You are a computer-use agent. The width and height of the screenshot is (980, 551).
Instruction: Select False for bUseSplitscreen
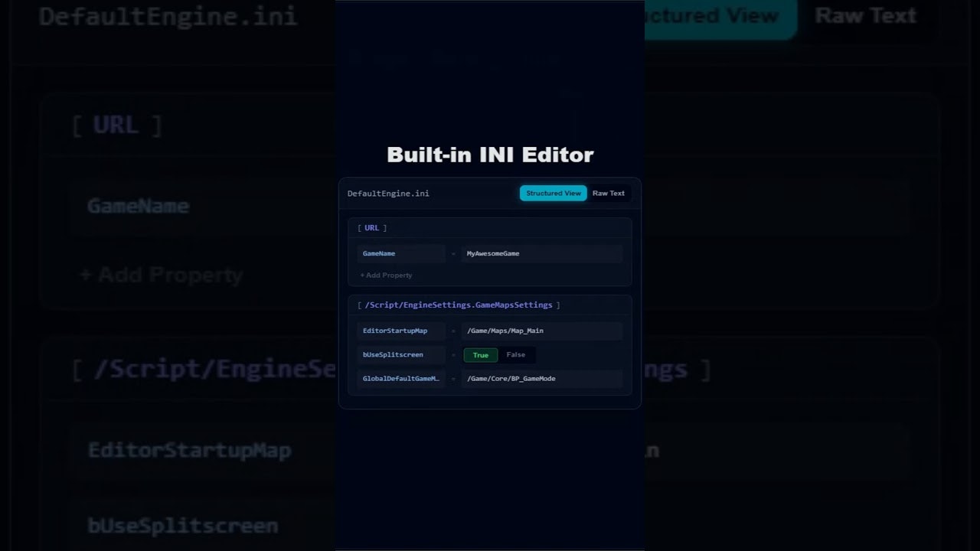516,355
